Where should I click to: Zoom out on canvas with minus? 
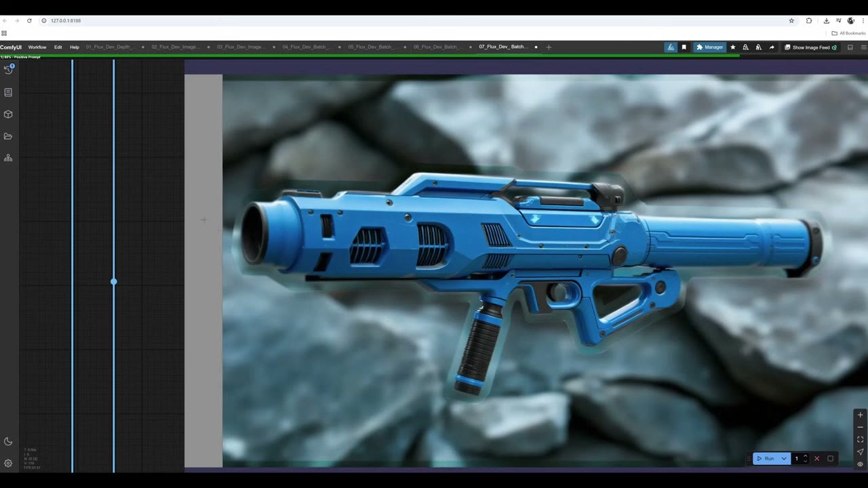coord(860,427)
